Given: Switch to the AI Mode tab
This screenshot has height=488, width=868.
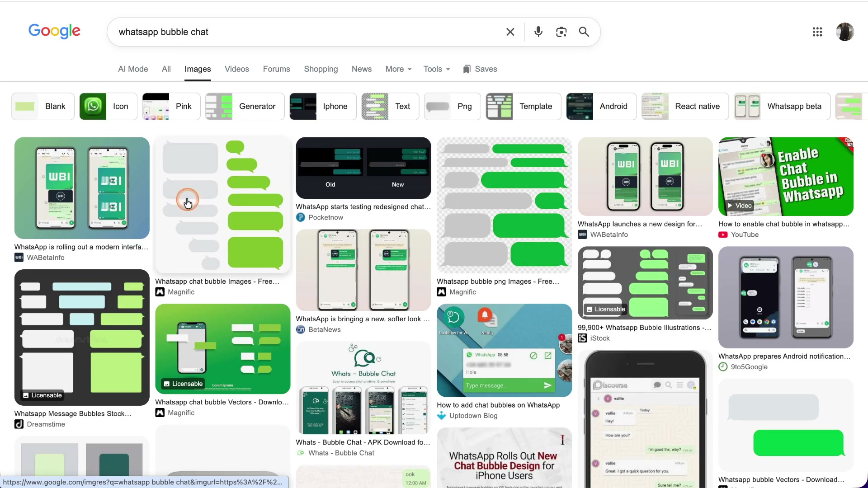Looking at the screenshot, I should pos(133,69).
